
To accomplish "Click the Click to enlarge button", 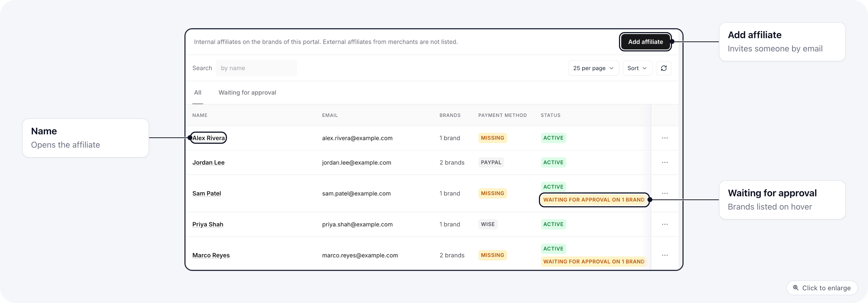I will [x=822, y=288].
